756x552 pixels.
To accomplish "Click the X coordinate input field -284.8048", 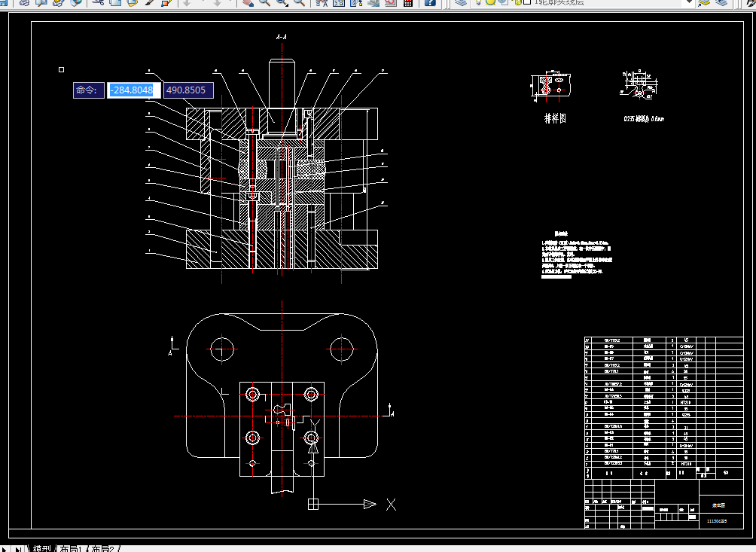I will click(133, 90).
